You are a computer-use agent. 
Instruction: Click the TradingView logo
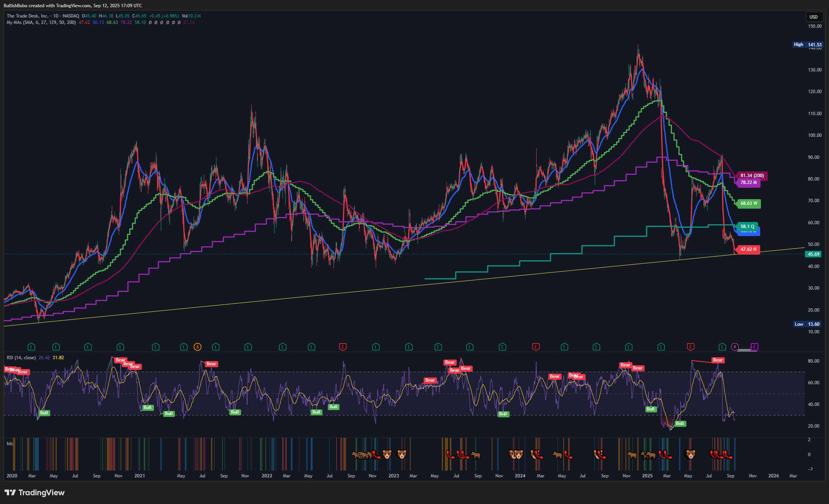point(35,493)
